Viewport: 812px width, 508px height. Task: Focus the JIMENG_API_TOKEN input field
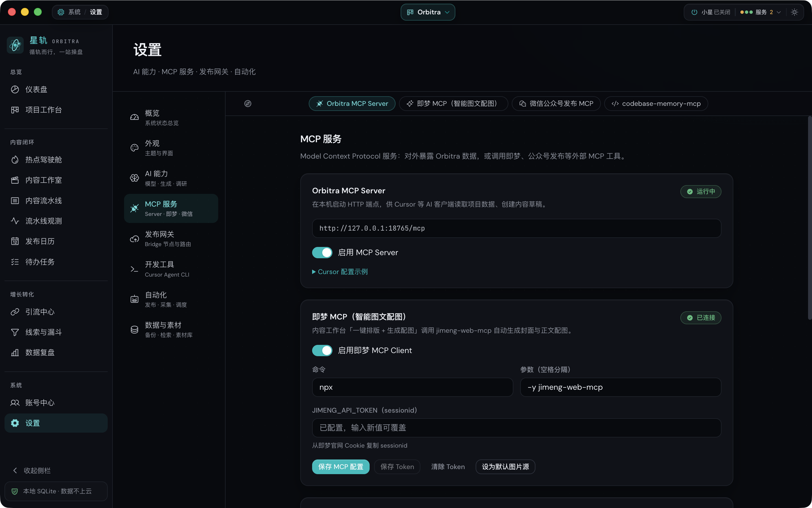click(x=517, y=428)
